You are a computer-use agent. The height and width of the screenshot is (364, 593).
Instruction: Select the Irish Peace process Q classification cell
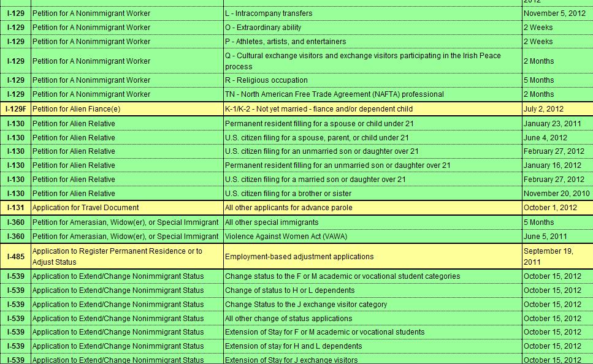(x=372, y=61)
